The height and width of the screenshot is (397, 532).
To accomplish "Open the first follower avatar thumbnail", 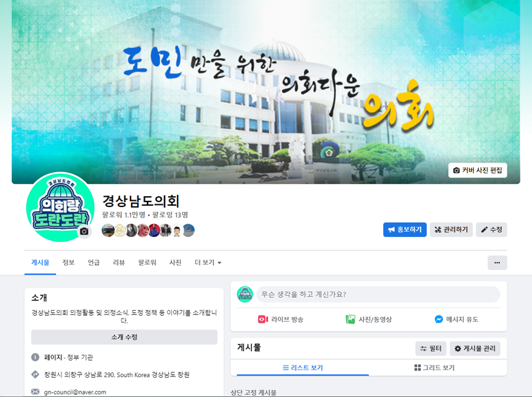I will pos(108,230).
